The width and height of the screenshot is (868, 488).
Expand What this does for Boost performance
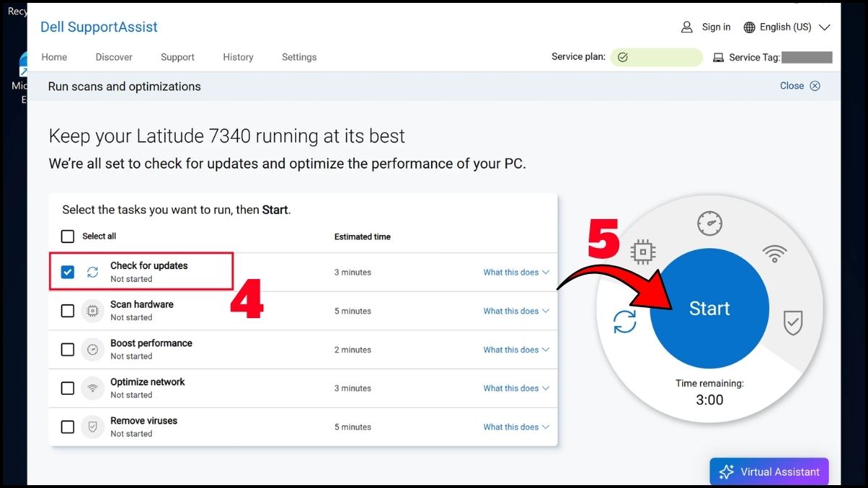point(516,350)
